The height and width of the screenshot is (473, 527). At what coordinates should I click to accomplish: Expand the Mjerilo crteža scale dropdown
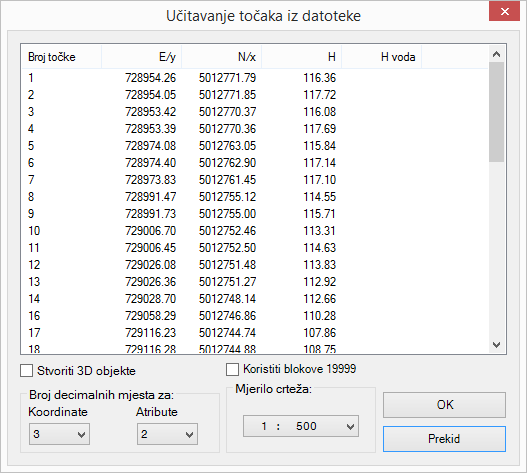[301, 426]
